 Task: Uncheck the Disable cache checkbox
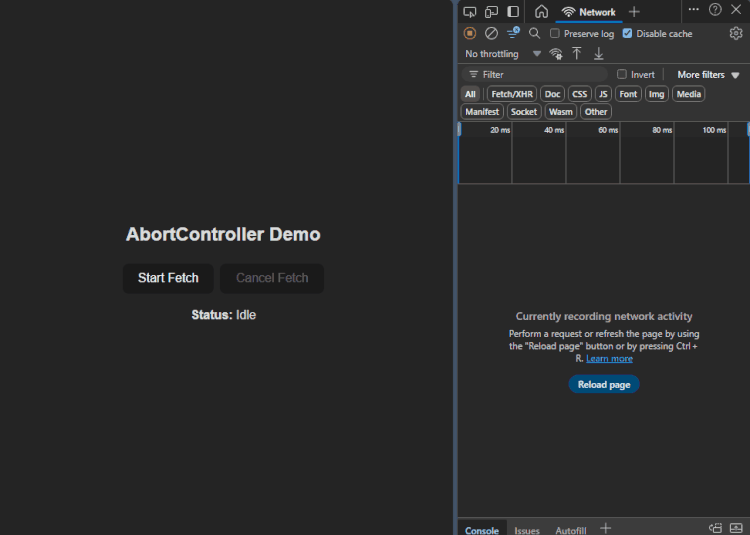627,33
